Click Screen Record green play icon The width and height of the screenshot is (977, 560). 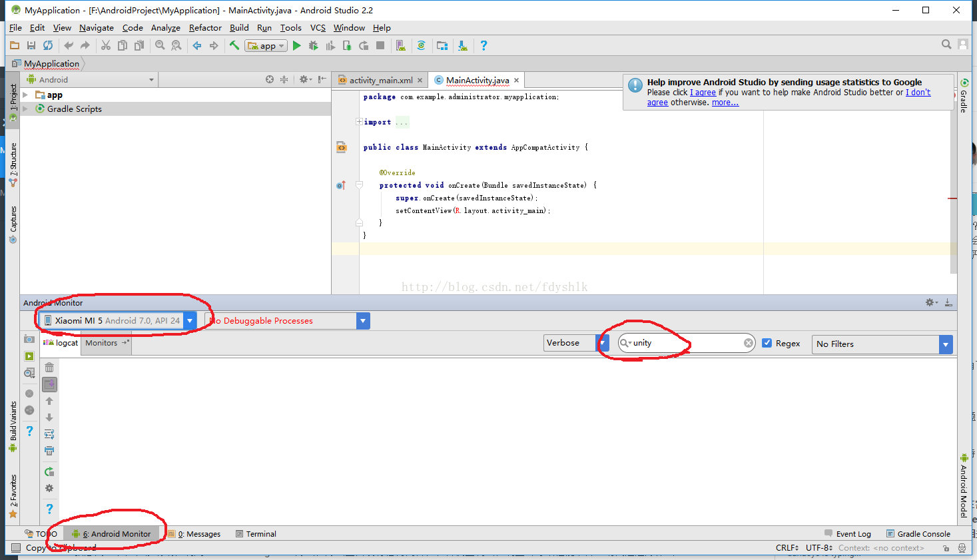(29, 356)
